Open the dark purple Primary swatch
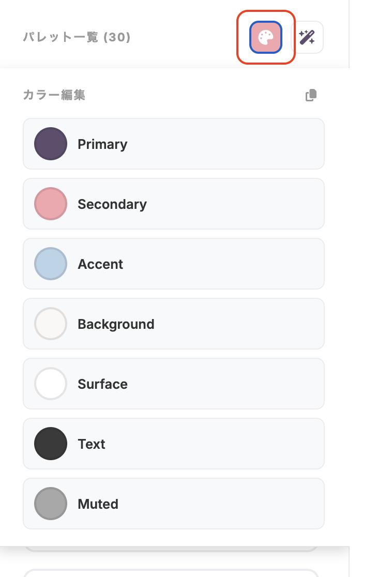The width and height of the screenshot is (392, 577). click(51, 144)
